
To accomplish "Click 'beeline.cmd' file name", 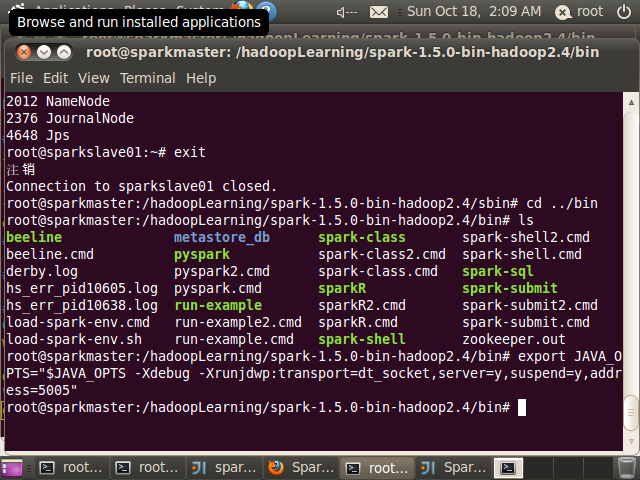I will [50, 254].
